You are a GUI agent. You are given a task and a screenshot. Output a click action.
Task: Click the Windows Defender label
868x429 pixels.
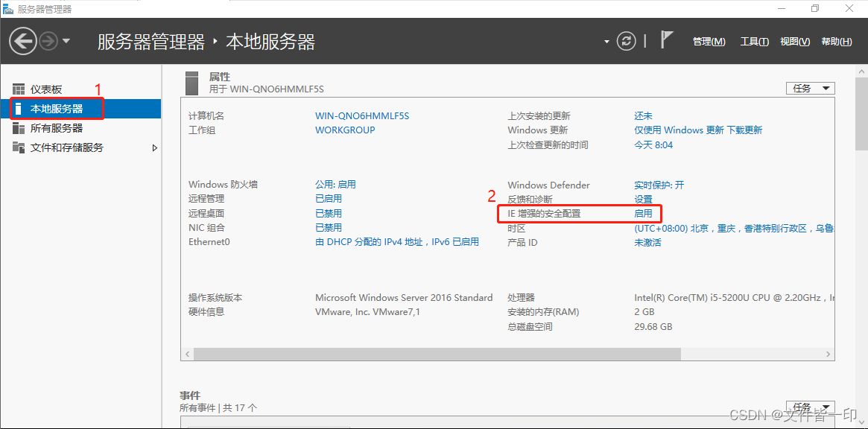tap(548, 185)
